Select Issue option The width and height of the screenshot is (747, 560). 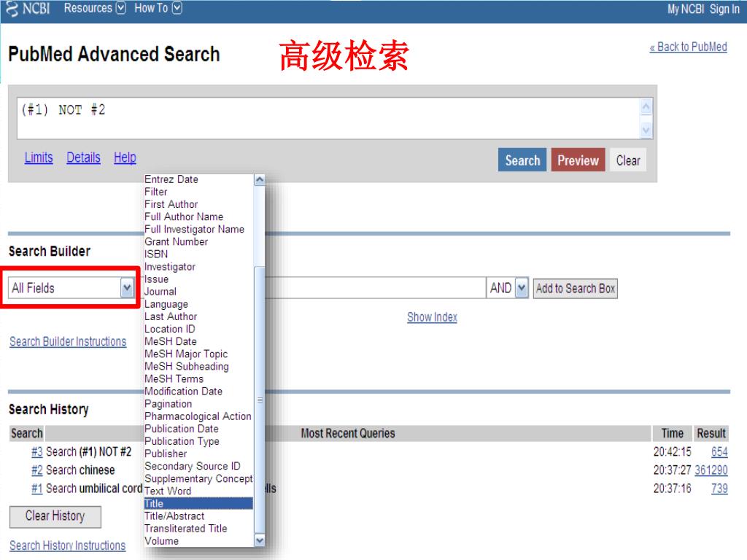coord(198,279)
